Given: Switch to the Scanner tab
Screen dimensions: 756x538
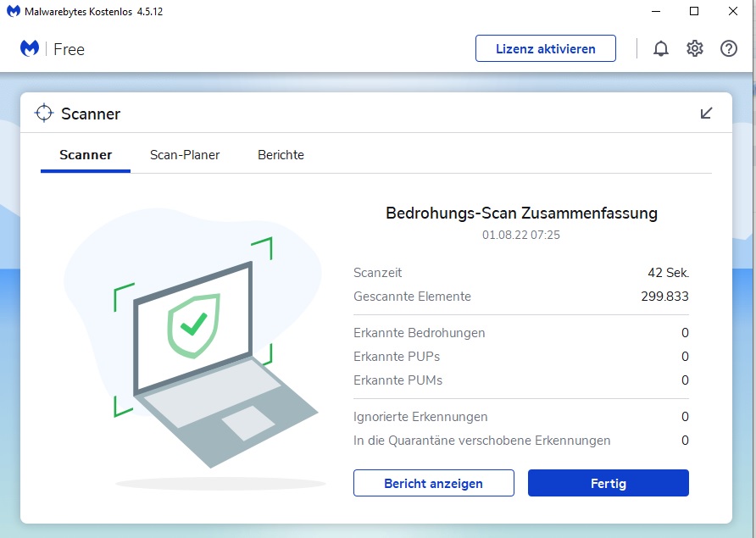Looking at the screenshot, I should coord(86,155).
